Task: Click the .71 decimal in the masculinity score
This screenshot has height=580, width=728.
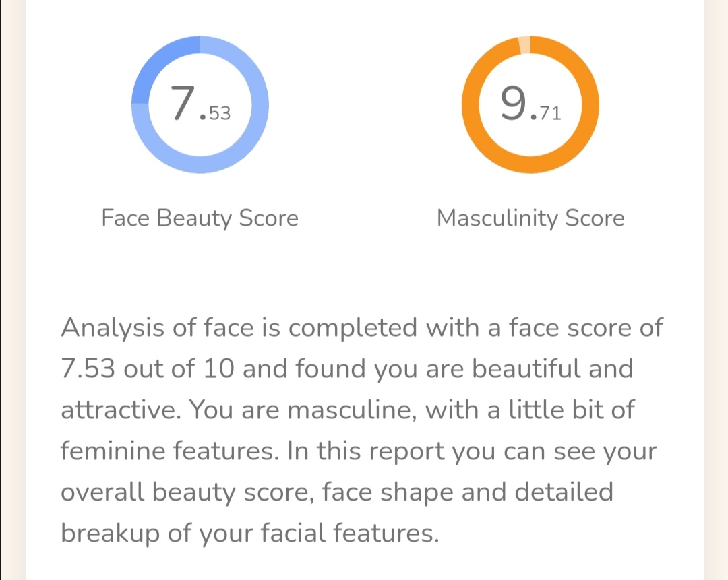Action: coord(546,113)
